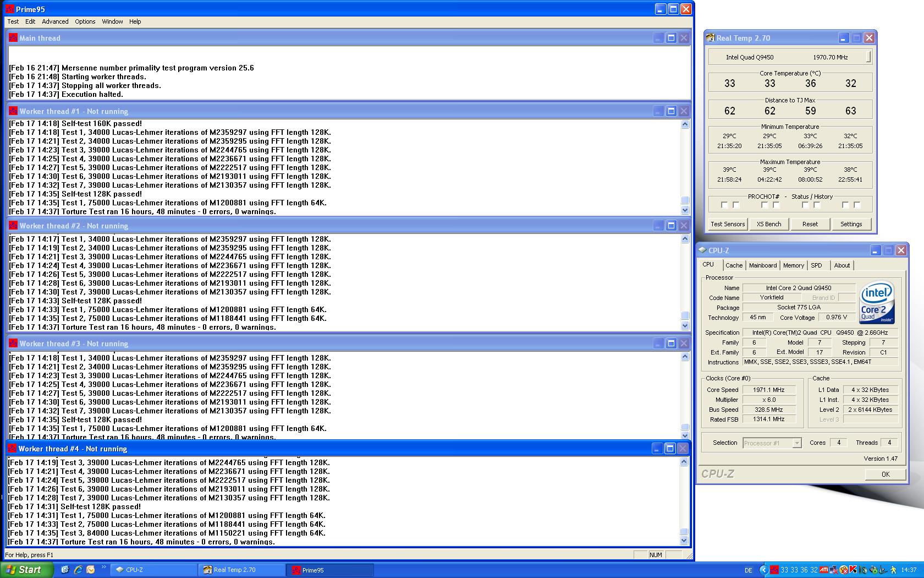Viewport: 924px width, 578px height.
Task: Click the XS Bench button in Real Temp
Action: [769, 224]
